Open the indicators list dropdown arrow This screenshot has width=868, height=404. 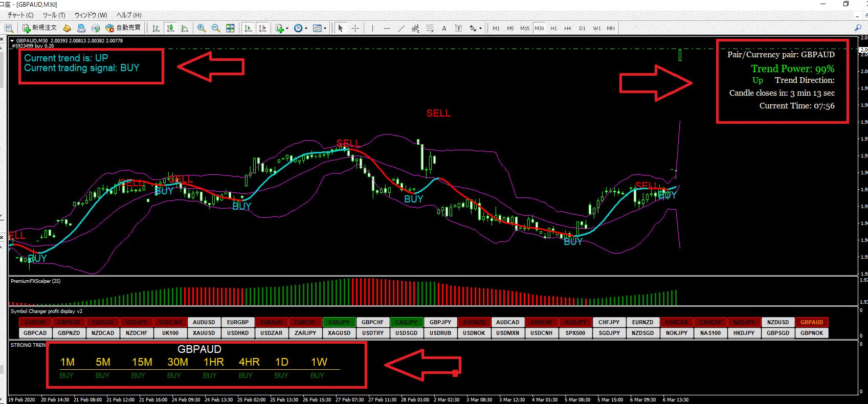(287, 29)
